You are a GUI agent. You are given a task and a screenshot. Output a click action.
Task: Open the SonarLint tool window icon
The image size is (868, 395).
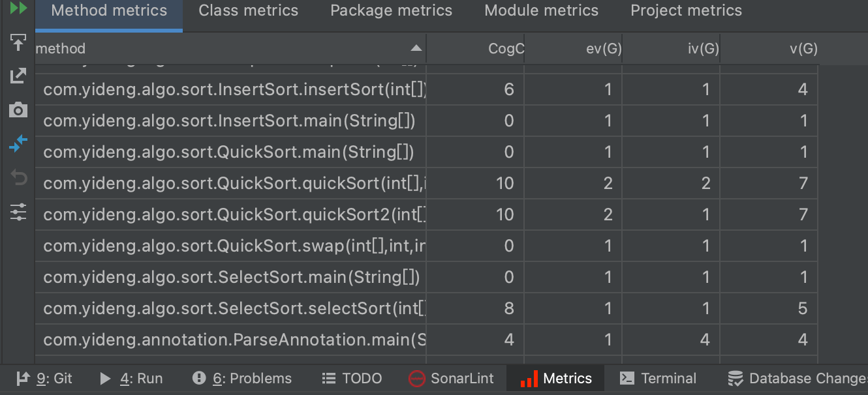coord(416,378)
